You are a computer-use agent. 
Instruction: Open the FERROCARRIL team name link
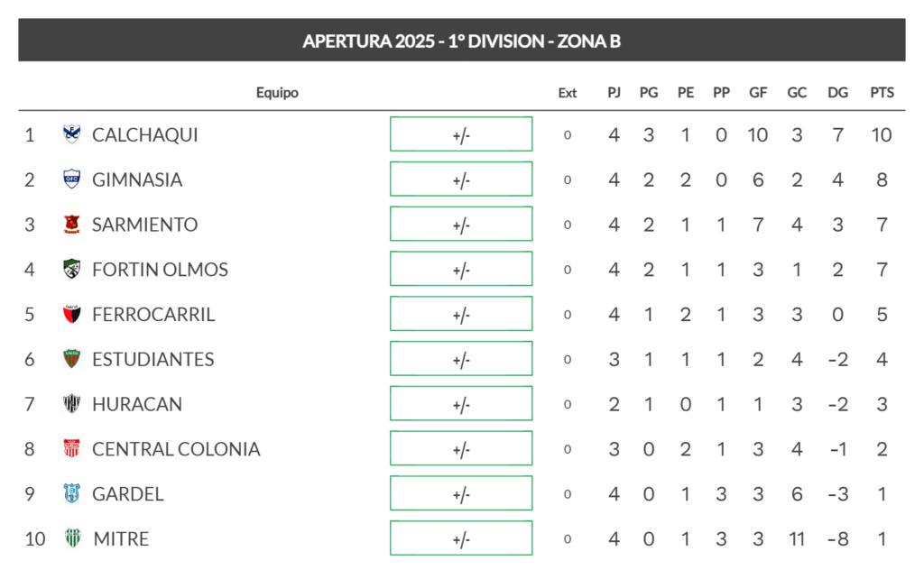point(153,315)
